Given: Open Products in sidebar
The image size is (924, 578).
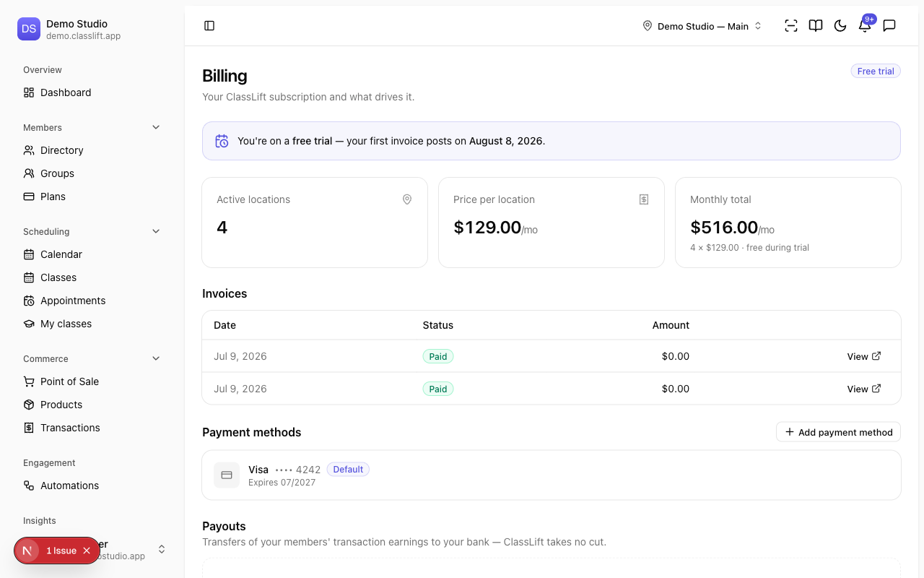Looking at the screenshot, I should (x=92, y=405).
